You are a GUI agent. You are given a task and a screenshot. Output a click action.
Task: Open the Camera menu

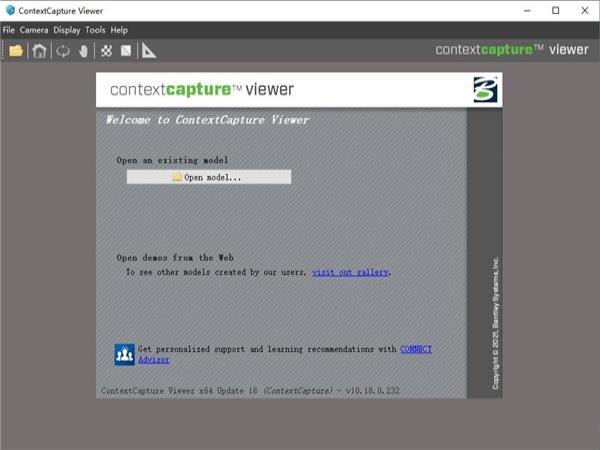(34, 30)
